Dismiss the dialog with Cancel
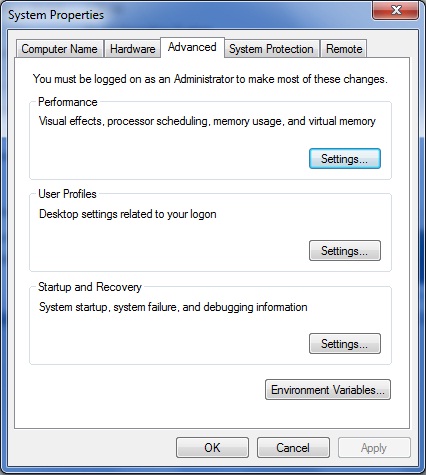This screenshot has height=475, width=426. pyautogui.click(x=293, y=448)
